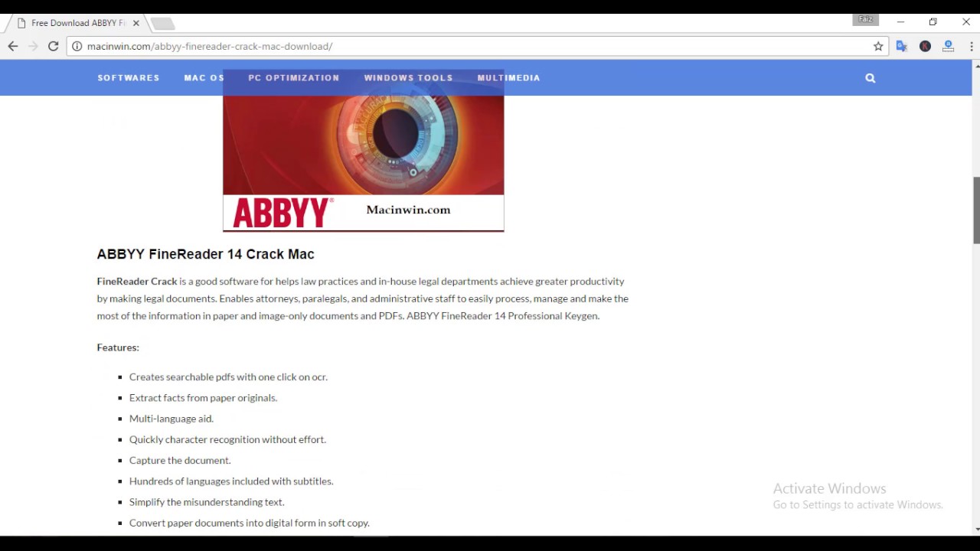
Task: Click the Faiz profile button in title bar
Action: [866, 19]
